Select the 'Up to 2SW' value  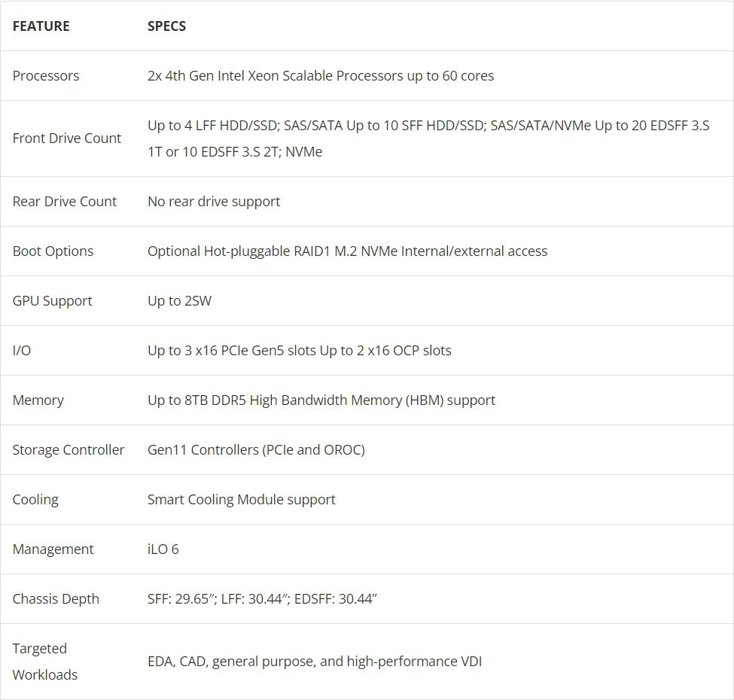[x=179, y=301]
